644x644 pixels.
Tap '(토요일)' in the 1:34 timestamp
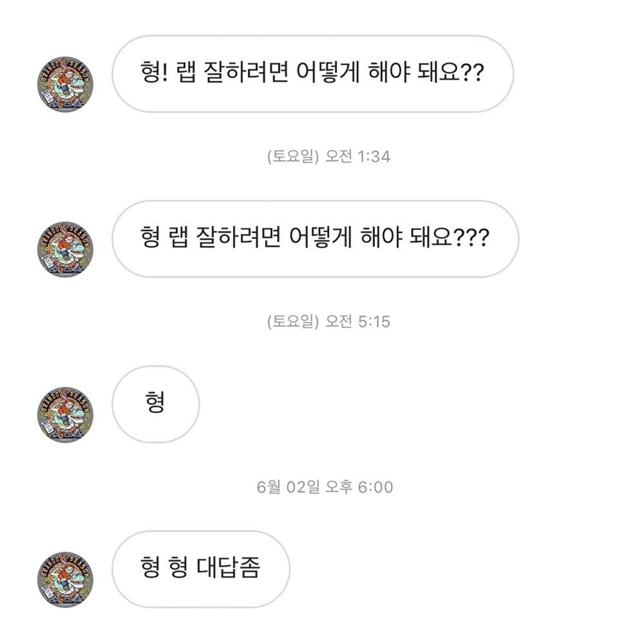tap(293, 156)
